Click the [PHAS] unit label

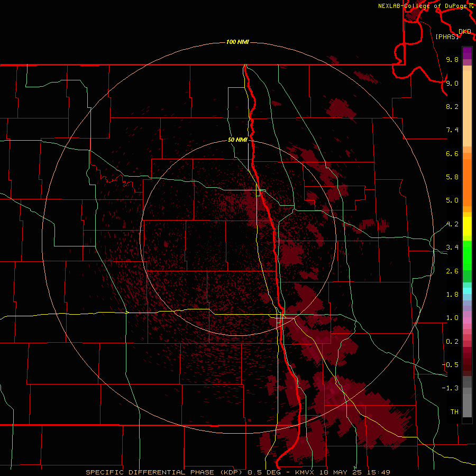[447, 37]
